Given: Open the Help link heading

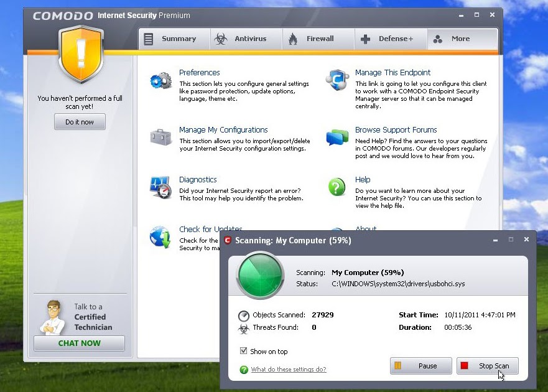Looking at the screenshot, I should pyautogui.click(x=363, y=179).
